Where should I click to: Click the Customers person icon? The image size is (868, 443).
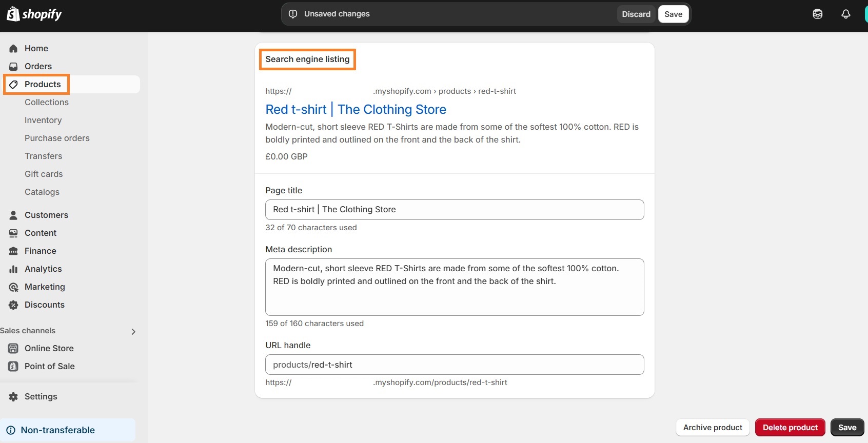(13, 215)
